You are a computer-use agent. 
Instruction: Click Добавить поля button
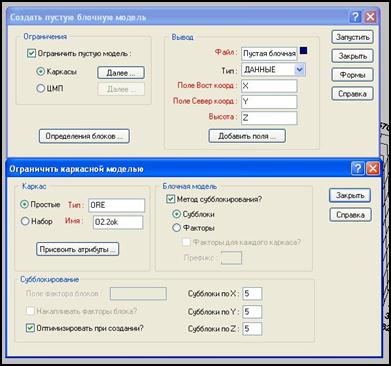pos(247,136)
